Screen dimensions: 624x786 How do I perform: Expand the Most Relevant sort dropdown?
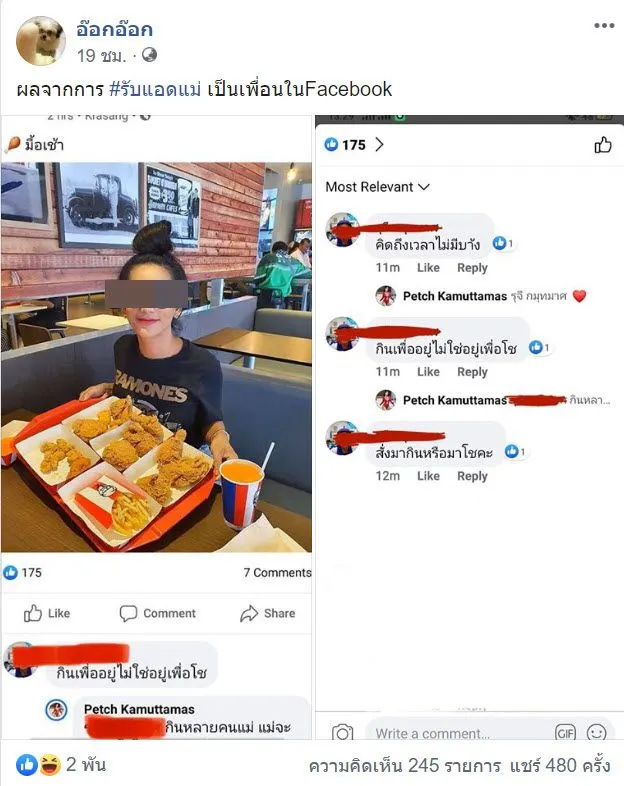coord(377,187)
